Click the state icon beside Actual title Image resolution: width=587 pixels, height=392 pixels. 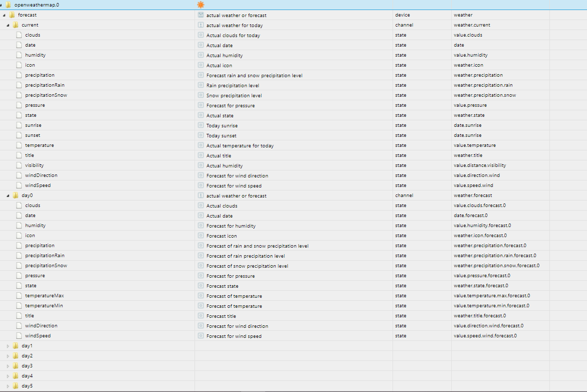pos(201,155)
